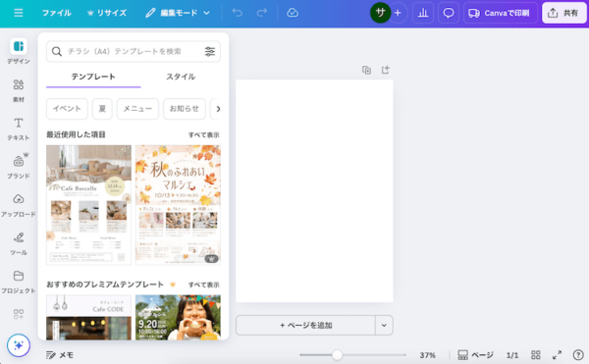Open the アップロード uploads panel
The width and height of the screenshot is (589, 364).
tap(19, 205)
